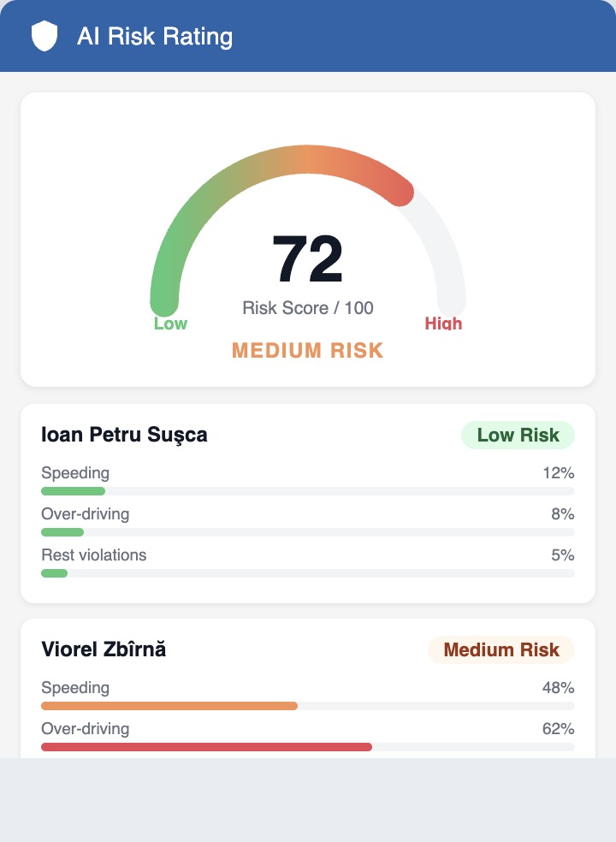
Task: Click the Low Risk badge
Action: [x=518, y=435]
